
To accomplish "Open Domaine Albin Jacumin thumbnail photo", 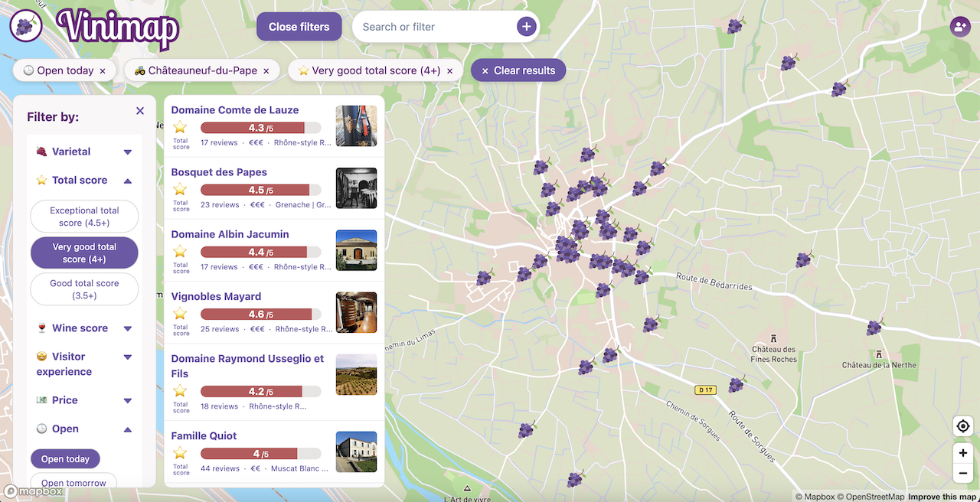I will point(356,250).
